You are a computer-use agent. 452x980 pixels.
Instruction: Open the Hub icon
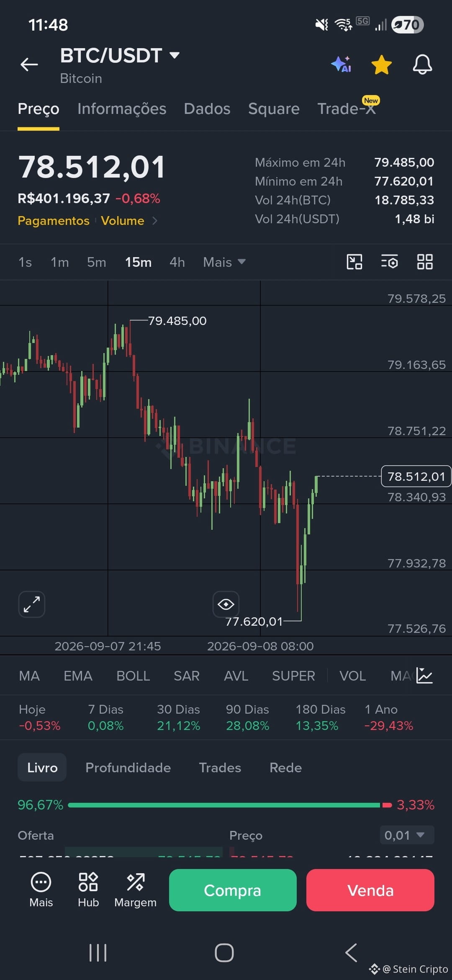tap(88, 890)
